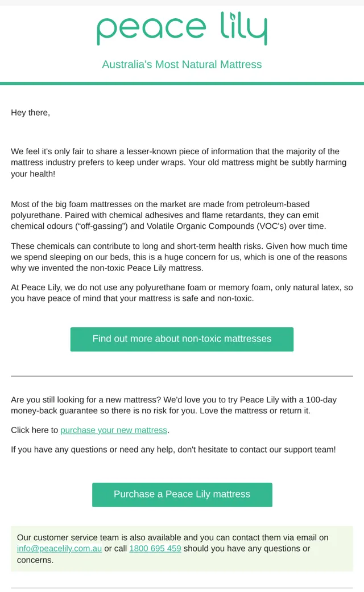Click the pale green customer service box
The width and height of the screenshot is (364, 592).
[182, 549]
